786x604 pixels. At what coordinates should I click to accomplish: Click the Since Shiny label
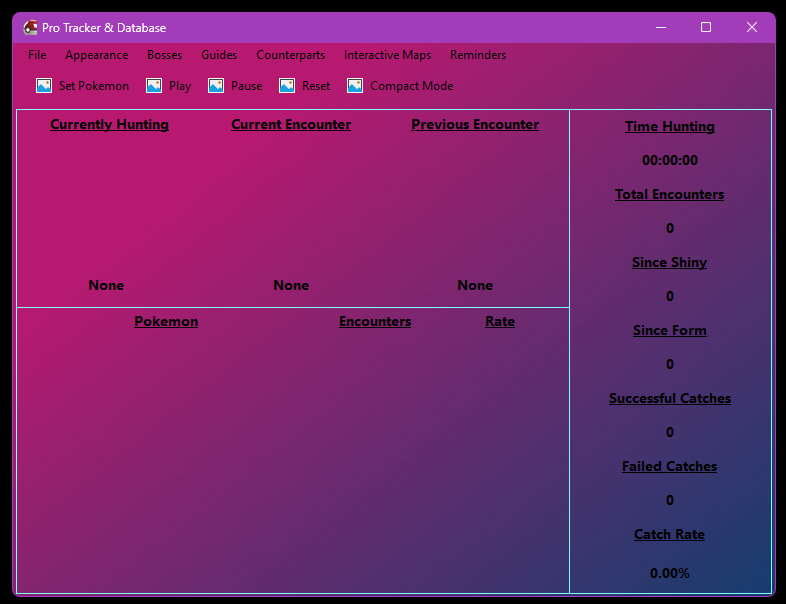point(670,263)
